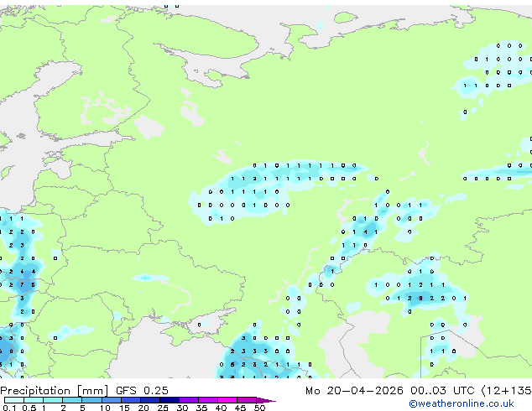Click the '8' in row '0 1 2 8 2 2 0 1'
This screenshot has height=411, width=532.
[x=420, y=298]
